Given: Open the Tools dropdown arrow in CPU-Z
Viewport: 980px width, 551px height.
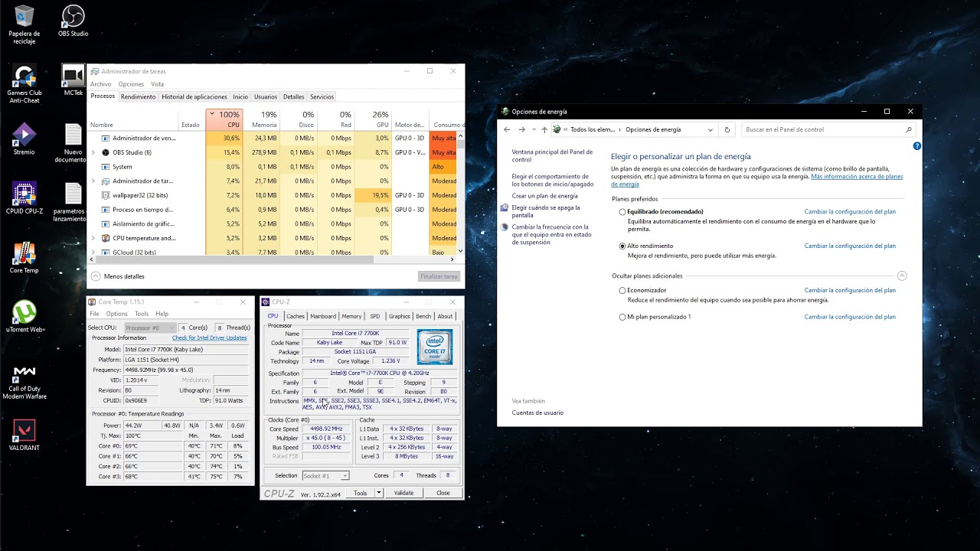Looking at the screenshot, I should (378, 493).
